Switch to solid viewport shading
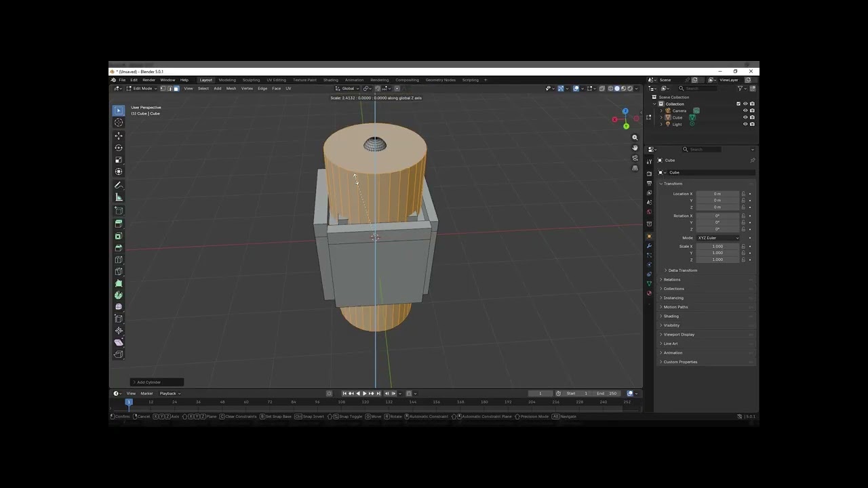Image resolution: width=868 pixels, height=488 pixels. 617,88
